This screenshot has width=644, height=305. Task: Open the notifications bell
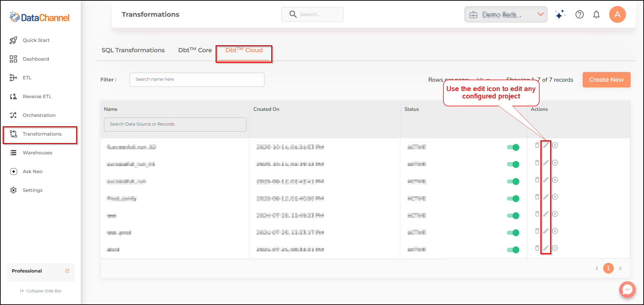click(x=596, y=14)
